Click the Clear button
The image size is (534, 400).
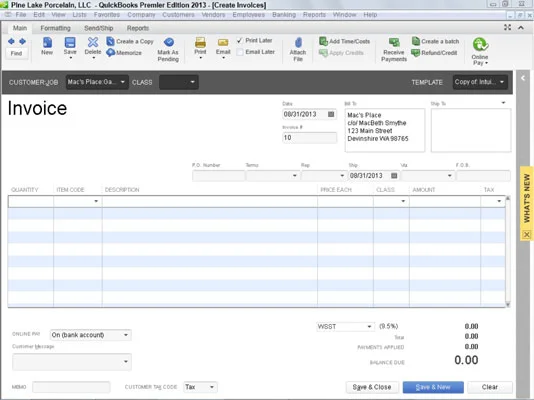(490, 387)
